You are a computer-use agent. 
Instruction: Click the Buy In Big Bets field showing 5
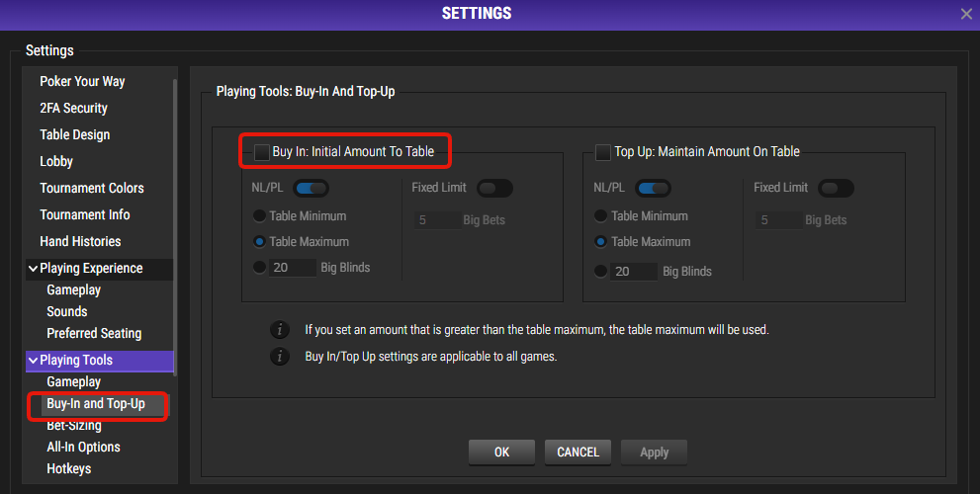(x=437, y=220)
